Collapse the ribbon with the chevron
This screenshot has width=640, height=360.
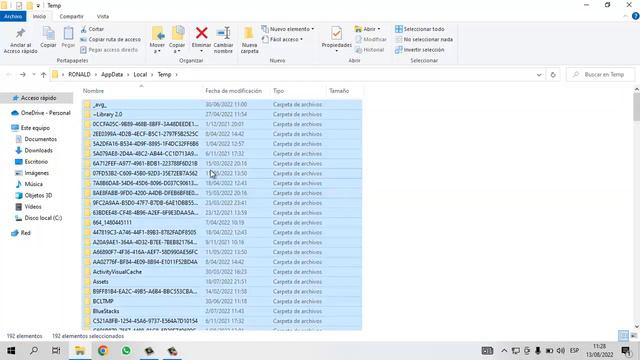(x=625, y=16)
